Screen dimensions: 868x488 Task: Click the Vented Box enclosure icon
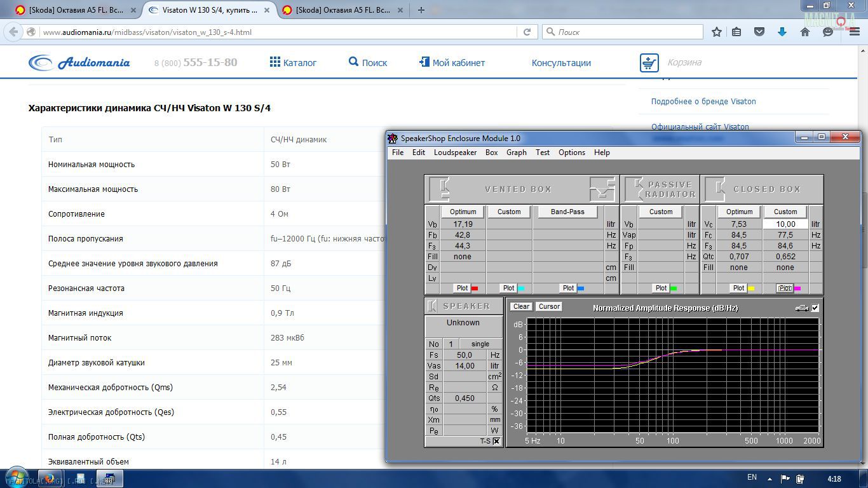[439, 189]
